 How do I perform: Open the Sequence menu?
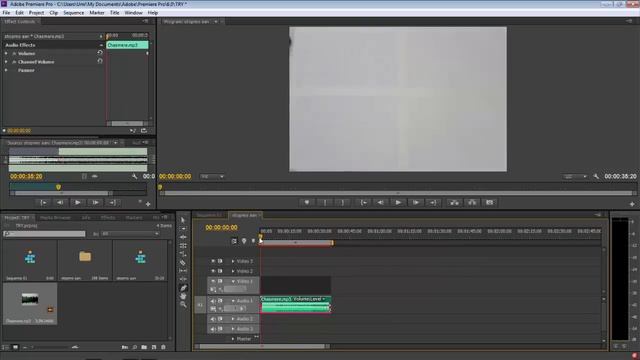click(73, 13)
